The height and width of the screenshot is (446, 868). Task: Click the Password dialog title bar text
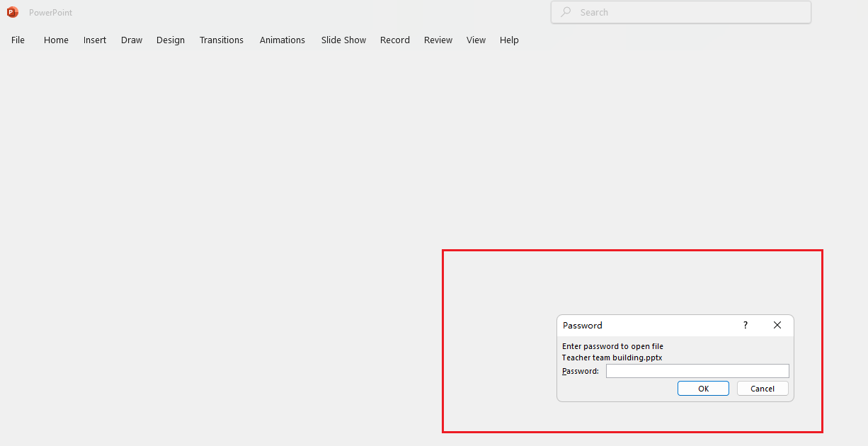pyautogui.click(x=583, y=326)
